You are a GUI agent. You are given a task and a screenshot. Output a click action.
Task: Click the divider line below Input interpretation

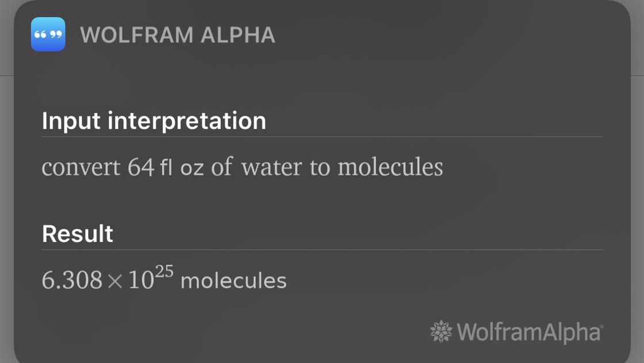pyautogui.click(x=322, y=137)
